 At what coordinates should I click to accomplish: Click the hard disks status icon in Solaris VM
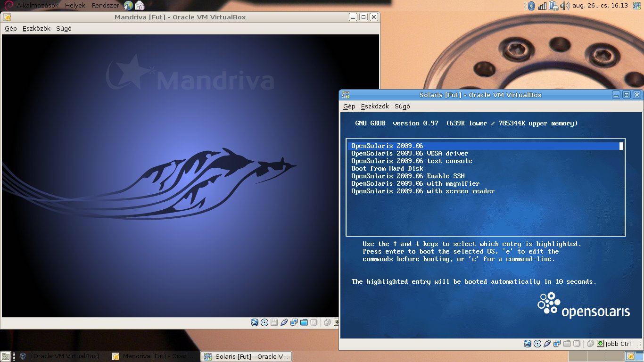528,343
